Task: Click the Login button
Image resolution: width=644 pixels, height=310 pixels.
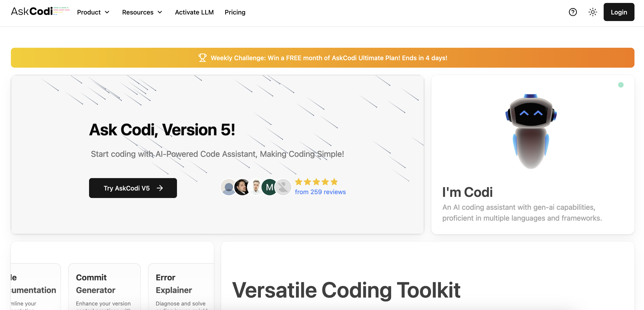Action: point(619,12)
